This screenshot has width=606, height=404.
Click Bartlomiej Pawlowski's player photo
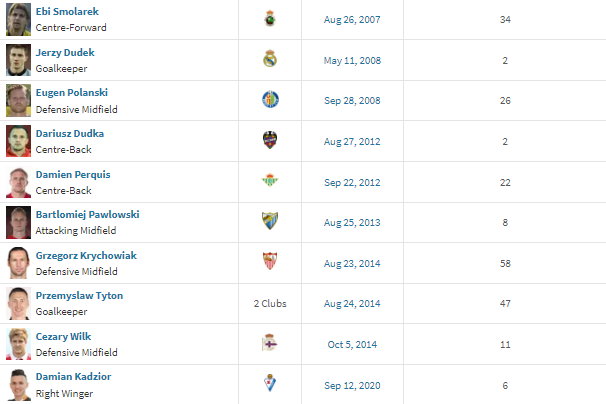(x=18, y=221)
